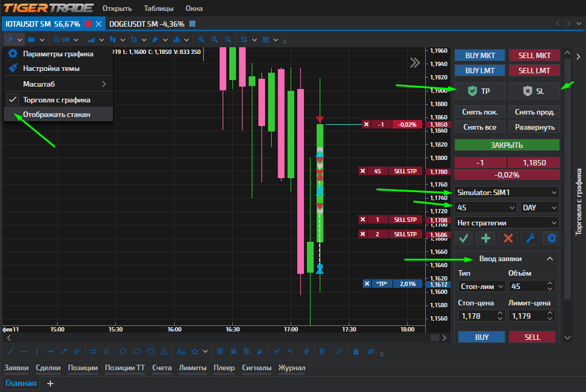
Task: Select the ellipse shape drawing tool
Action: coord(137,351)
